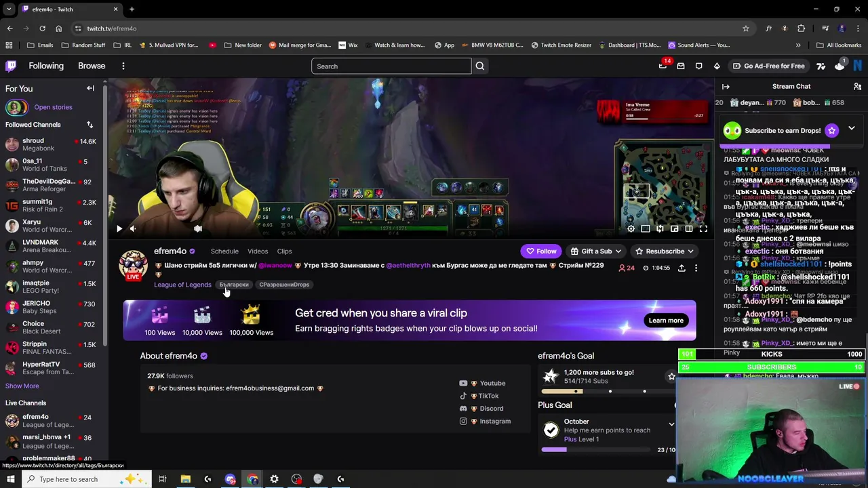Click the Get Bits diamond icon

point(717,66)
